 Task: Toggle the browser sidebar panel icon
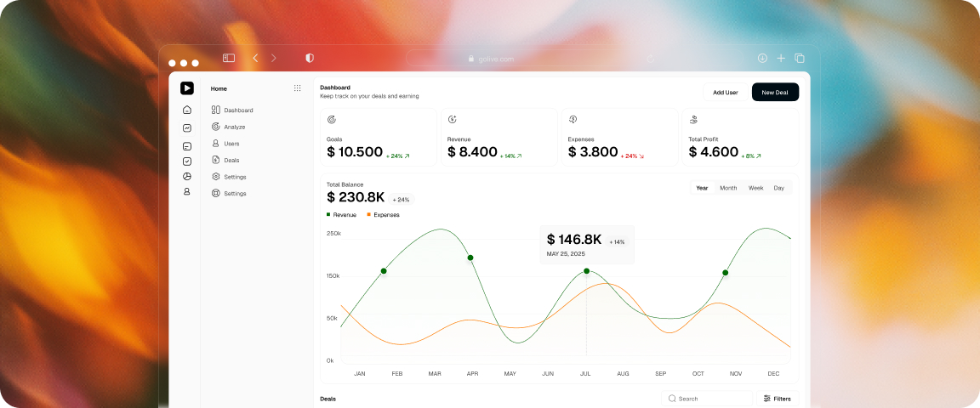coord(229,58)
